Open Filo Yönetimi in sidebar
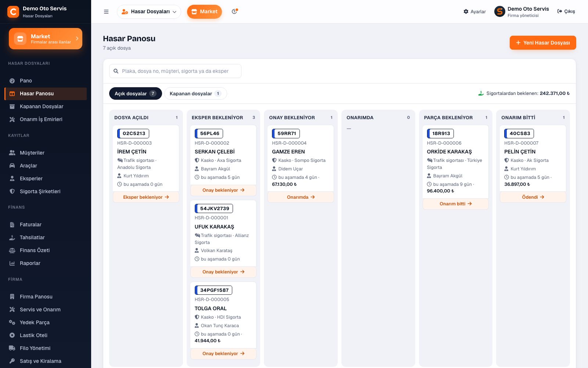The image size is (588, 368). click(46, 348)
